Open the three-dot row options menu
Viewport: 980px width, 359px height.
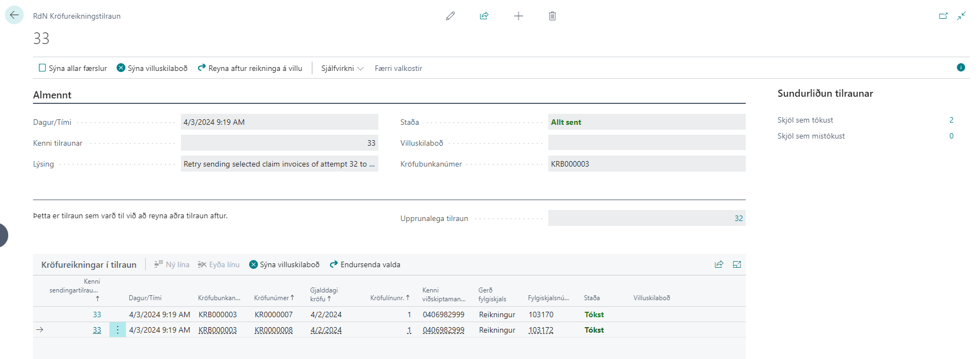pyautogui.click(x=117, y=330)
